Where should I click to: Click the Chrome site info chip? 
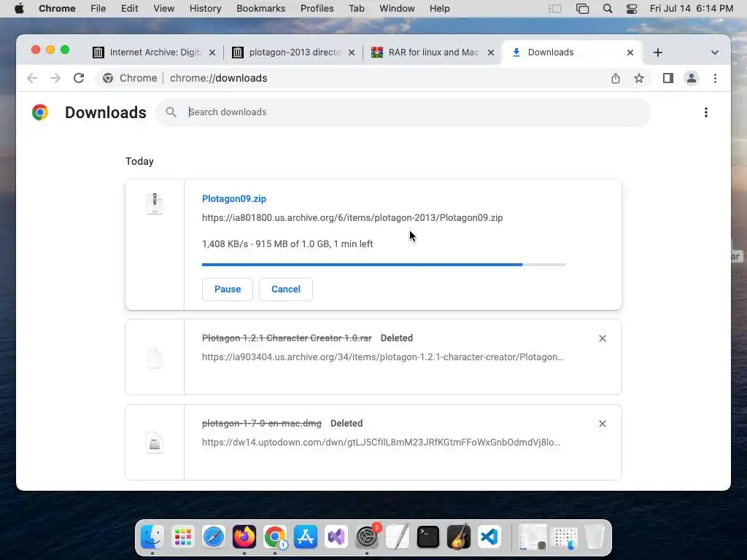coord(131,78)
